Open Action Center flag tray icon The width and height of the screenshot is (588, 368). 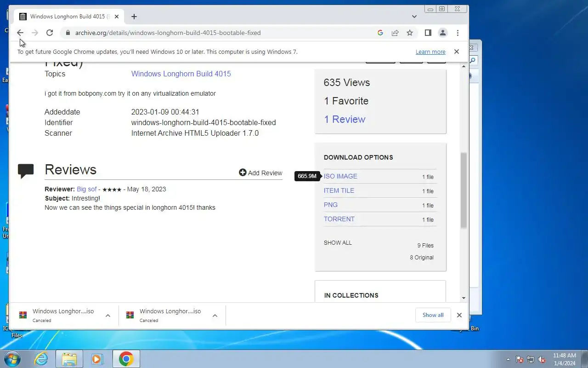click(520, 360)
